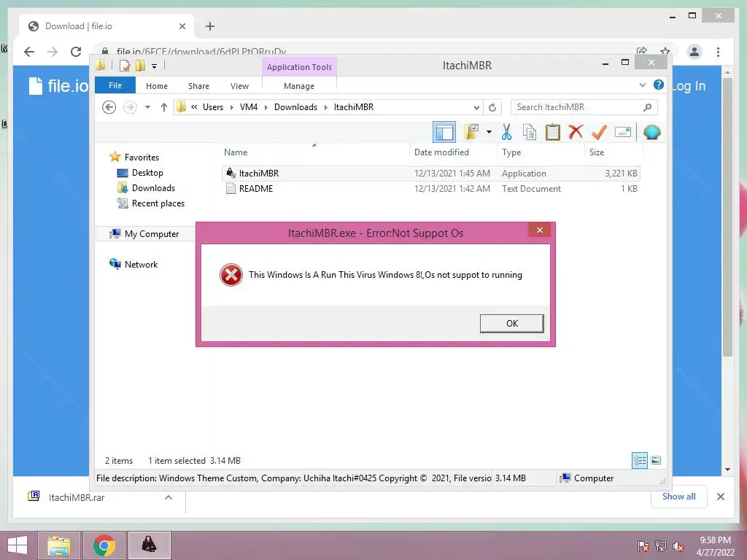Select Downloads in navigation pane

[x=146, y=187]
